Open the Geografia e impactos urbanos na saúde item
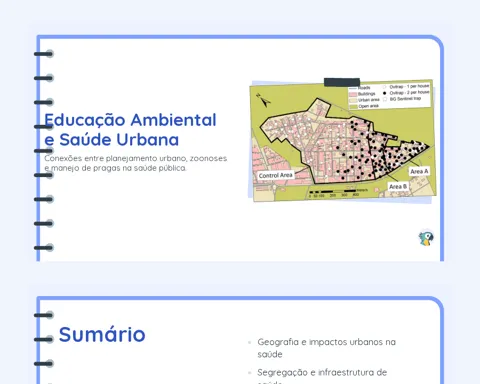The height and width of the screenshot is (384, 480). [326, 348]
